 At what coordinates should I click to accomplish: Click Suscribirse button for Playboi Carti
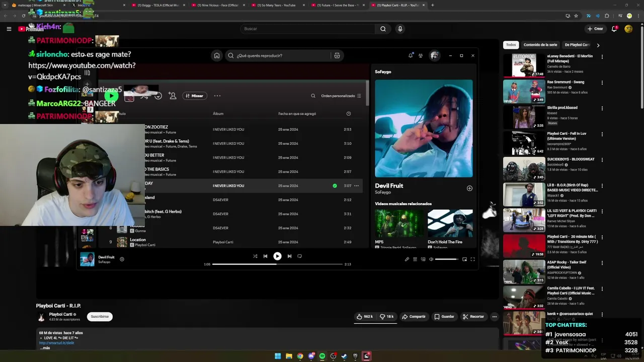(x=100, y=317)
